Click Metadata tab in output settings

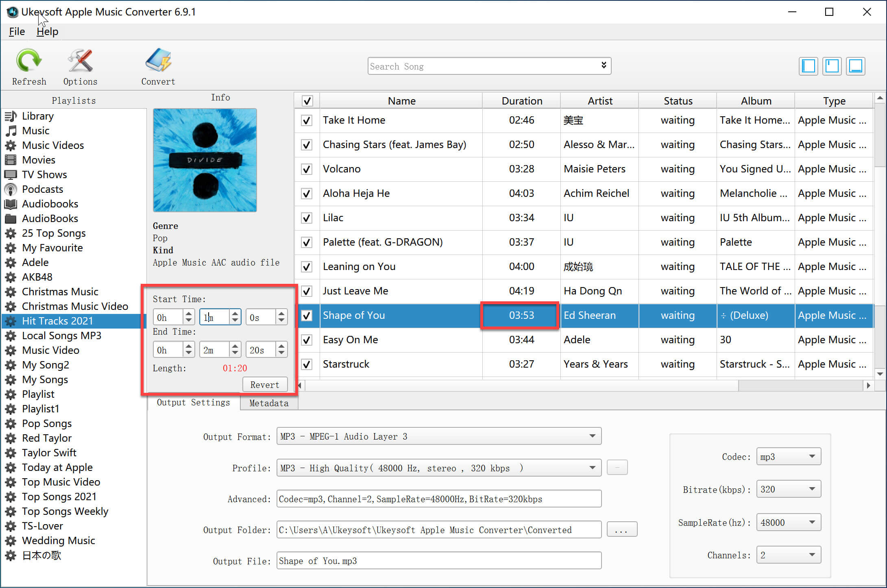point(268,403)
